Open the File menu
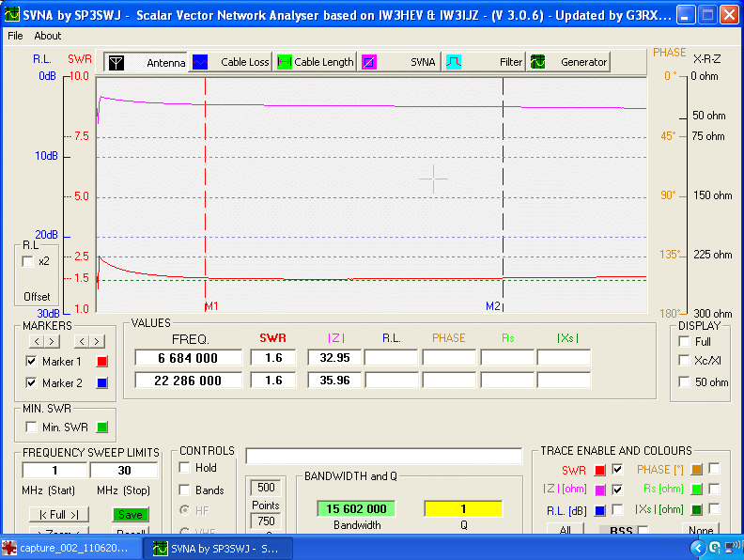The height and width of the screenshot is (560, 744). pos(15,36)
